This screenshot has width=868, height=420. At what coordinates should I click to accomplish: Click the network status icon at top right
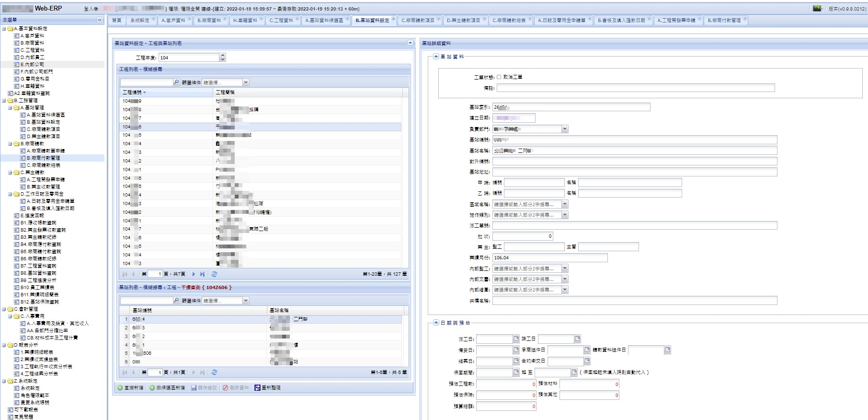click(817, 8)
